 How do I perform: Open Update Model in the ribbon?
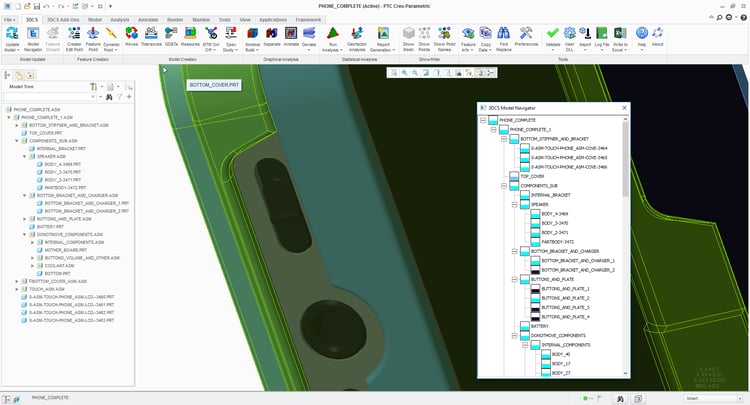tap(12, 39)
